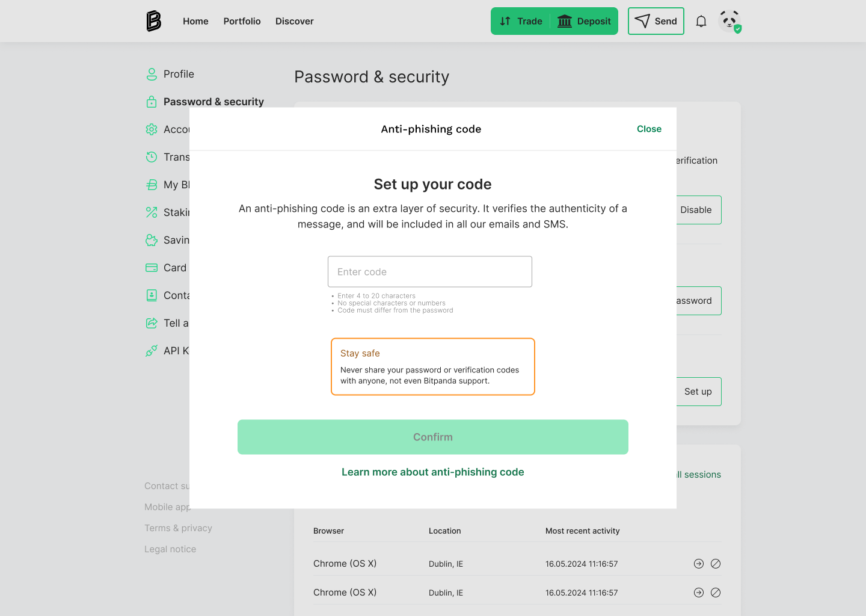This screenshot has width=866, height=616.
Task: Select Home in top navigation
Action: (x=195, y=21)
